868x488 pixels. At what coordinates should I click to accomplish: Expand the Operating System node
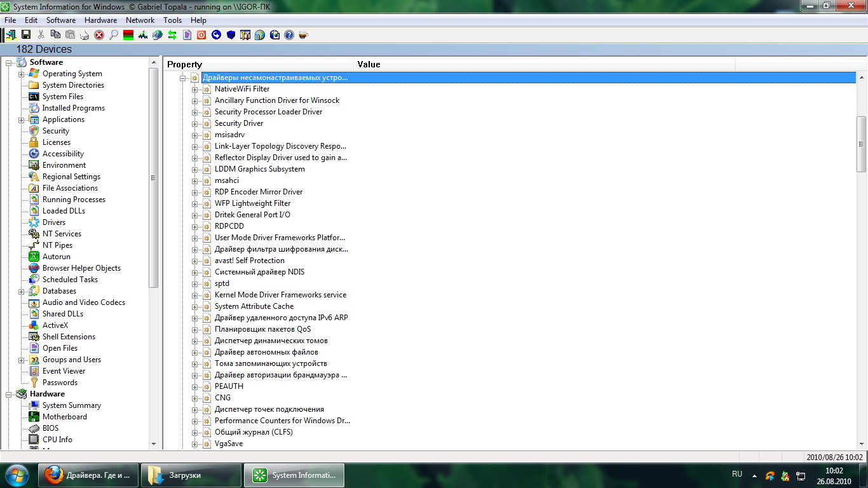21,74
